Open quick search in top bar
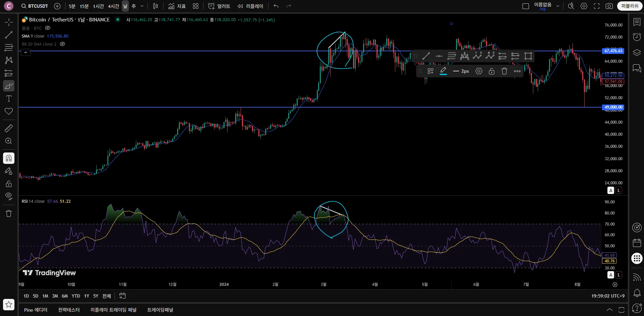 (571, 6)
